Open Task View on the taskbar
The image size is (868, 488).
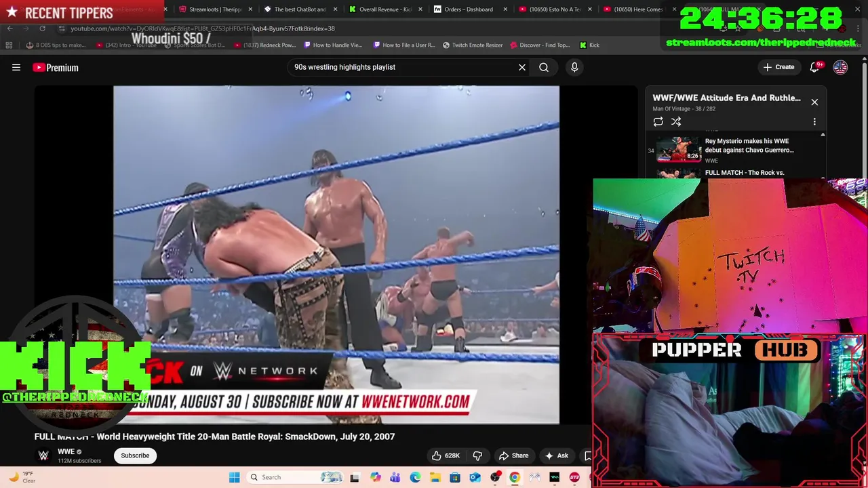click(354, 477)
